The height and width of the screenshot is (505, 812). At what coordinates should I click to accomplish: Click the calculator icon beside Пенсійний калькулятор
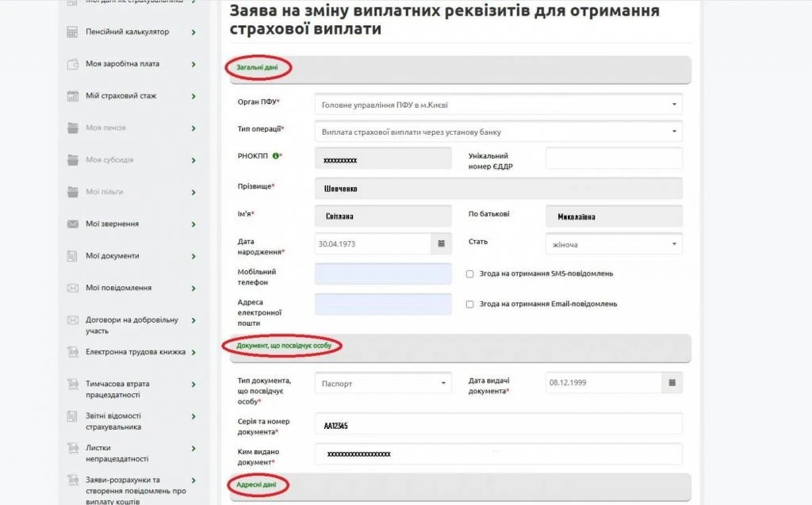coord(73,33)
